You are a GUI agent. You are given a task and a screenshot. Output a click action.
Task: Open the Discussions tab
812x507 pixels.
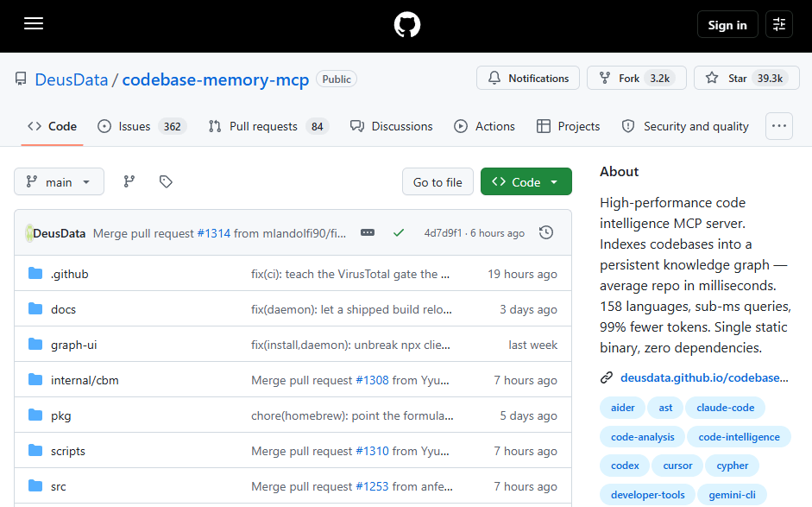coord(392,126)
